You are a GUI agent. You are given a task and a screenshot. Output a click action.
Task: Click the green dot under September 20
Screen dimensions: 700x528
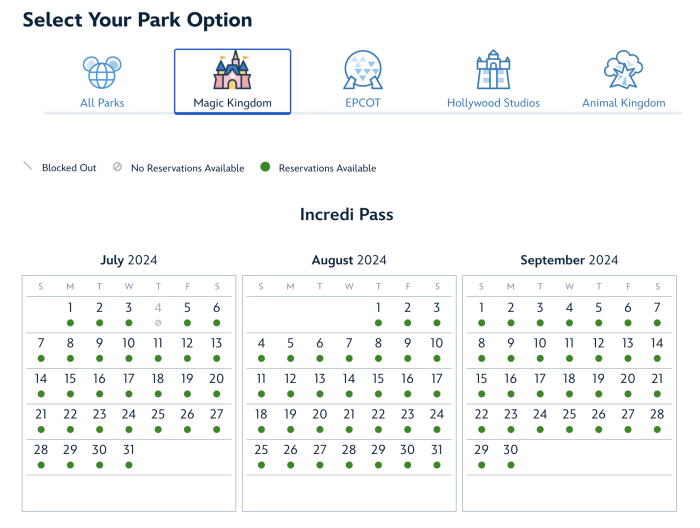pos(628,394)
